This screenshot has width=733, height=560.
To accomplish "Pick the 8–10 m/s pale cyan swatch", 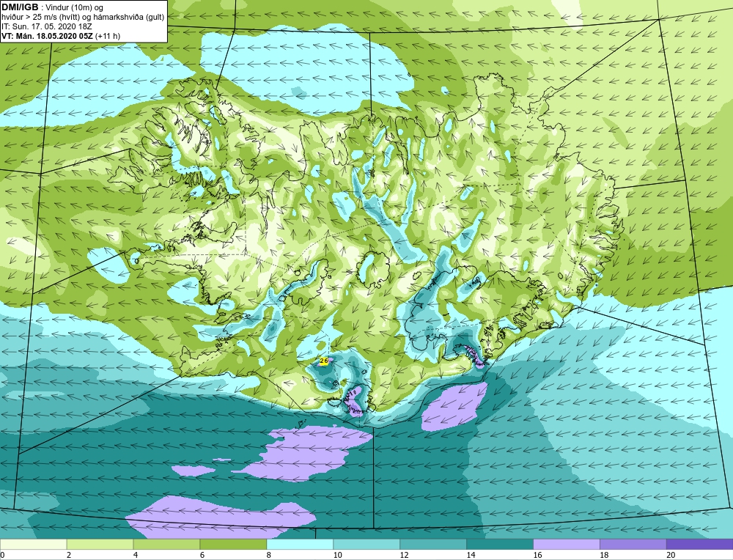I will [300, 545].
